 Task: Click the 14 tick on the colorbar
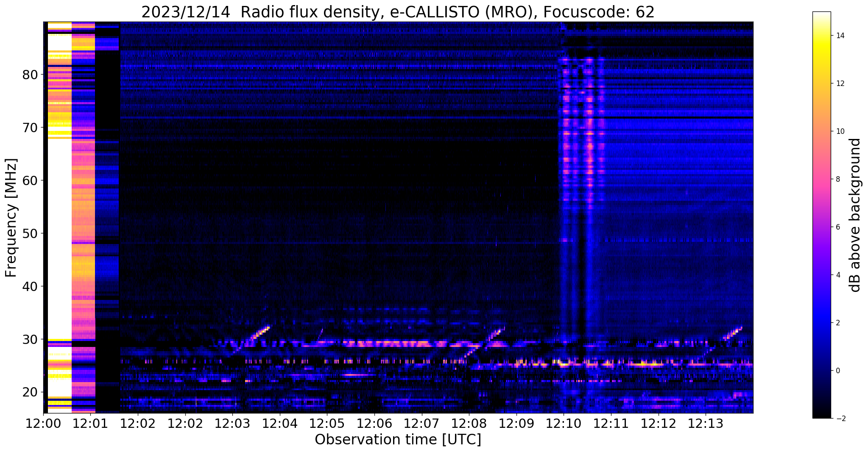(x=840, y=36)
